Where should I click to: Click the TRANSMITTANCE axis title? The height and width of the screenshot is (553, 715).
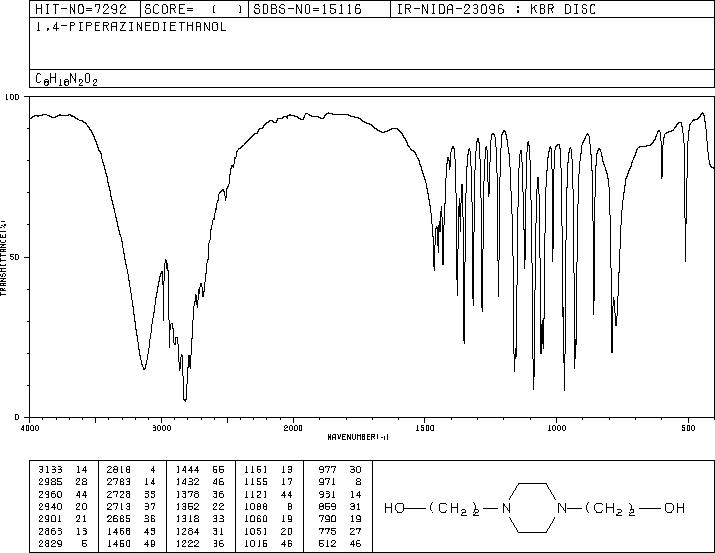pyautogui.click(x=4, y=257)
